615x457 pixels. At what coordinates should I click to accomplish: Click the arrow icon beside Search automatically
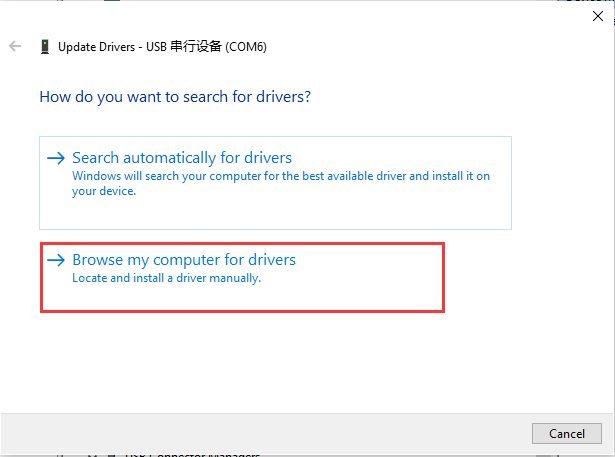tap(55, 158)
